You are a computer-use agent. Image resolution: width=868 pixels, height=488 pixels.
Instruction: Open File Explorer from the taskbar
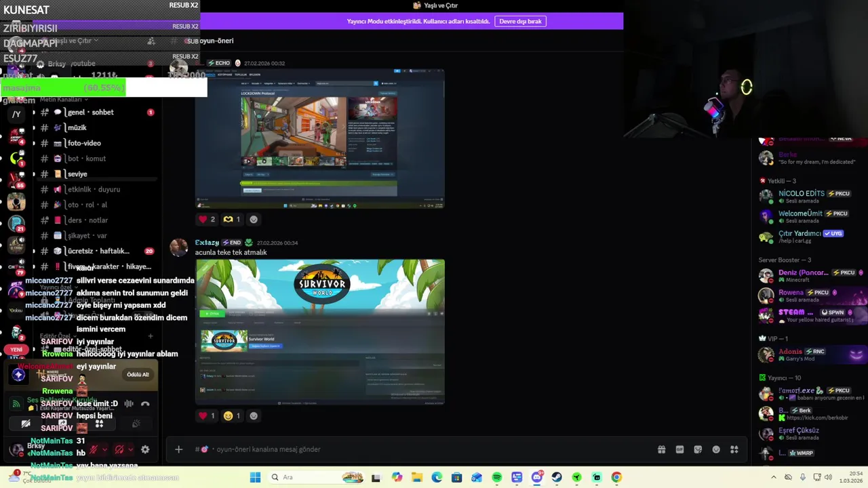(417, 477)
